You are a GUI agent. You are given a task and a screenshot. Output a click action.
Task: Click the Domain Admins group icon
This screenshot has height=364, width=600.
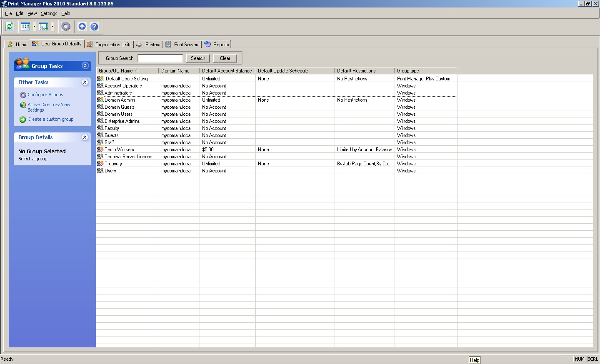[100, 100]
